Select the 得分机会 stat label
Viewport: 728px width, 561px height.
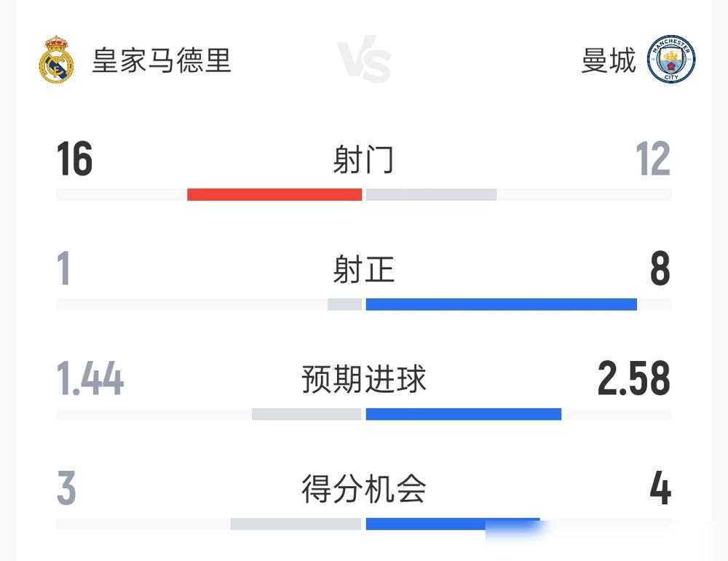pyautogui.click(x=363, y=489)
